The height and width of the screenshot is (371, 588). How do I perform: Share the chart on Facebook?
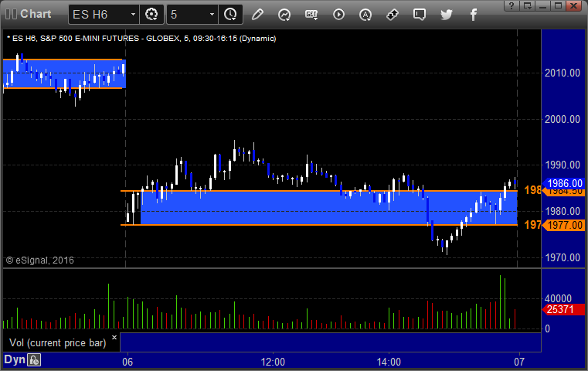473,15
